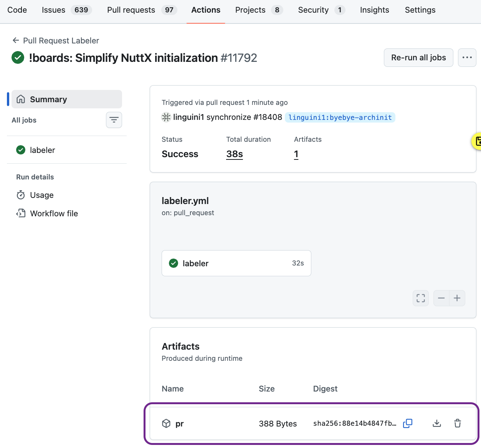Switch to the Pull requests tab
The image size is (481, 448).
[131, 10]
